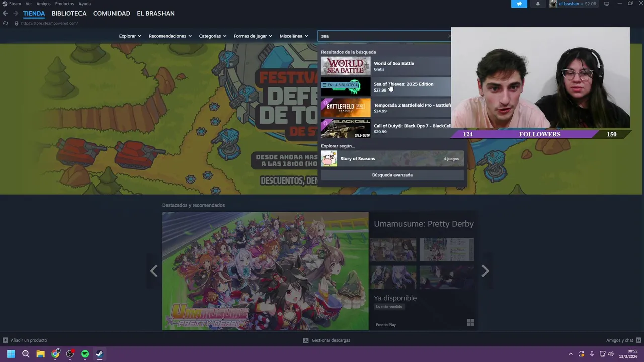Click the Story of Seasons cow icon
The width and height of the screenshot is (644, 362).
(x=329, y=159)
